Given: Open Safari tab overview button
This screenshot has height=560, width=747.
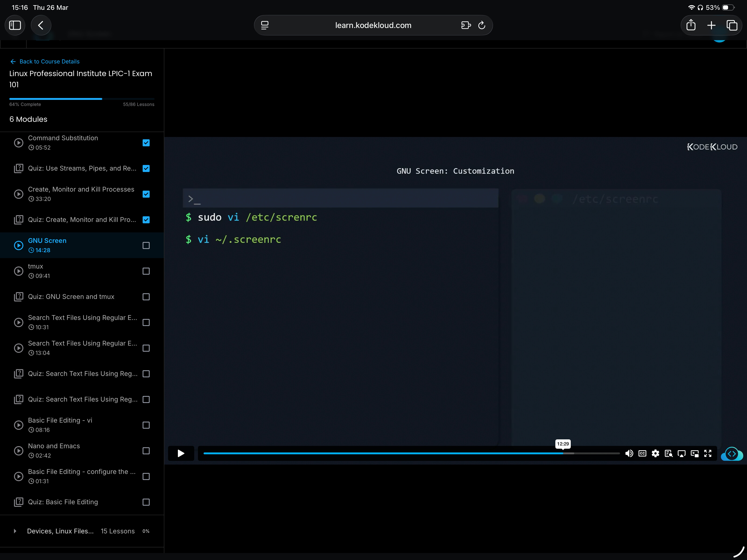Looking at the screenshot, I should click(731, 25).
